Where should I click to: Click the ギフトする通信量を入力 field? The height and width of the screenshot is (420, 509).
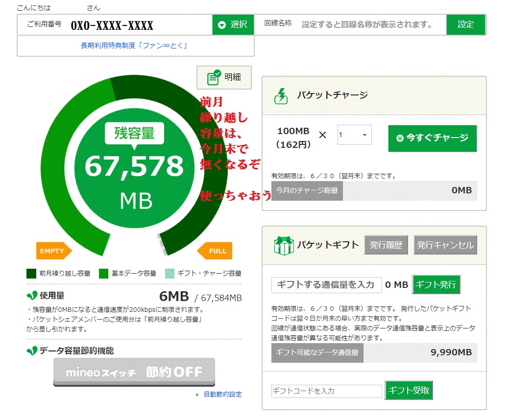point(326,285)
